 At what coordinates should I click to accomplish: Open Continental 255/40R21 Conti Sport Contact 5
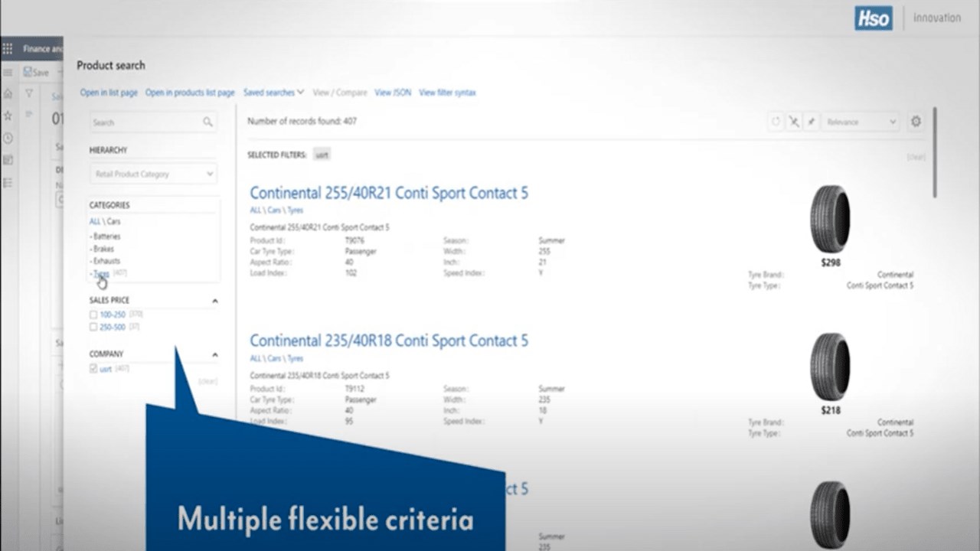(x=389, y=193)
